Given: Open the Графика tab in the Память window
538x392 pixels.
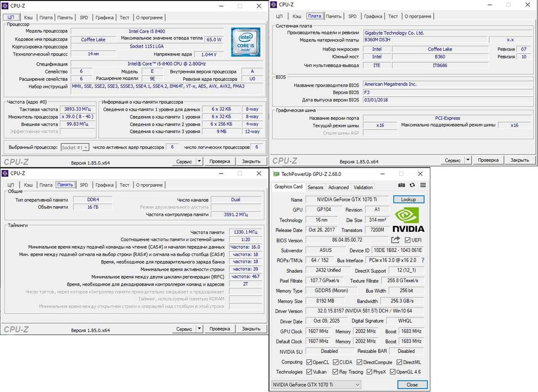Looking at the screenshot, I should pyautogui.click(x=105, y=185).
